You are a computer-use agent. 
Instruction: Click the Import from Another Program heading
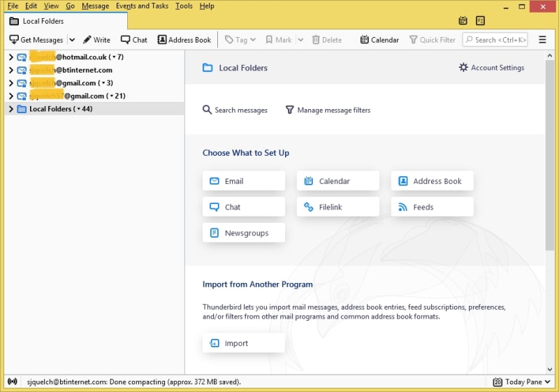click(x=257, y=284)
